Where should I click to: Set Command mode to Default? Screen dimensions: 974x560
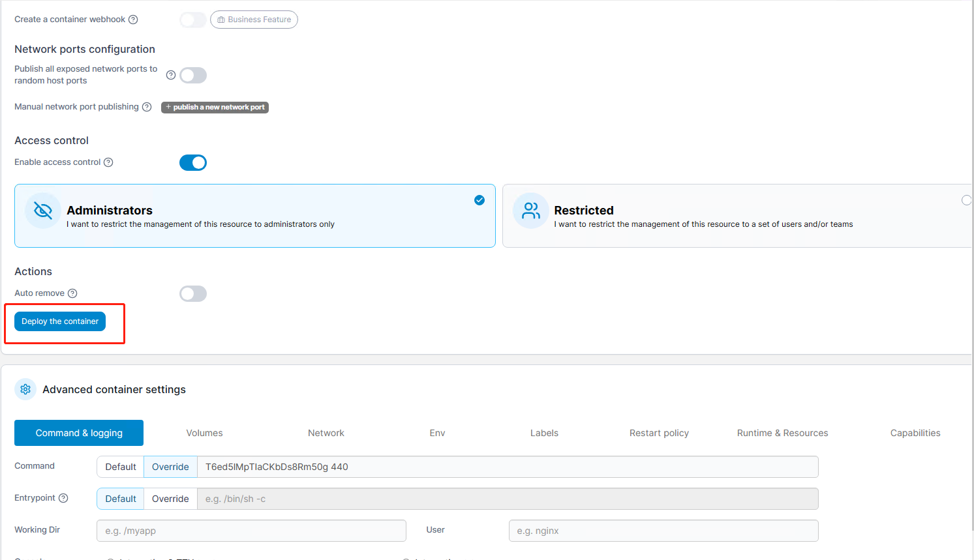tap(121, 467)
